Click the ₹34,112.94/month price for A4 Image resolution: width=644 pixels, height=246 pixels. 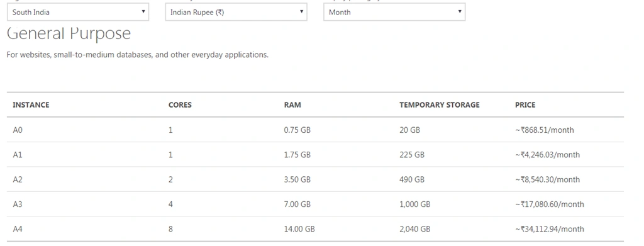(x=550, y=229)
